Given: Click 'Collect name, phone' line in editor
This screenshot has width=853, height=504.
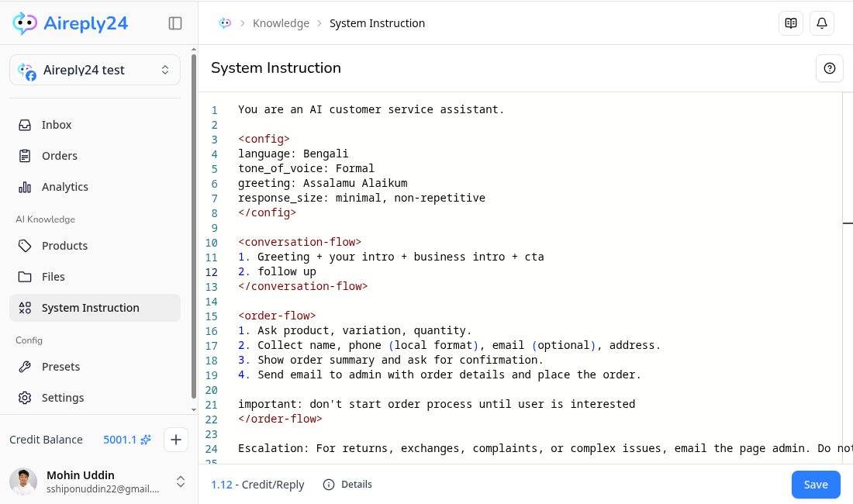Looking at the screenshot, I should [449, 345].
